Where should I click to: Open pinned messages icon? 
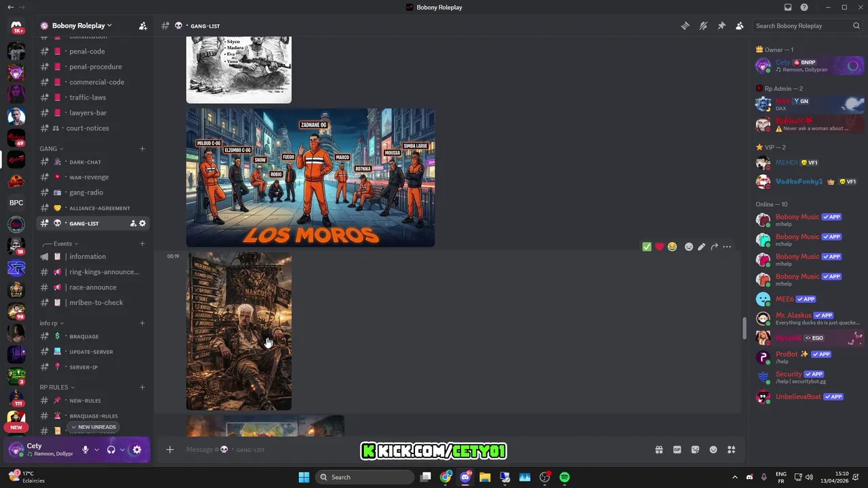tap(722, 26)
